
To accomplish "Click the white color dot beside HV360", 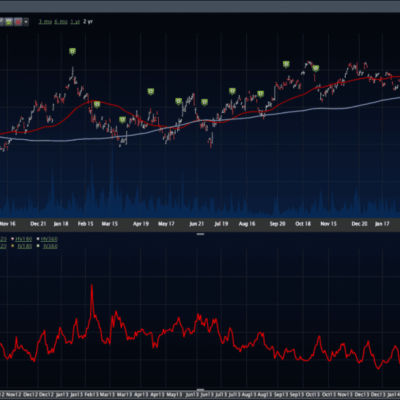I will pyautogui.click(x=38, y=239).
